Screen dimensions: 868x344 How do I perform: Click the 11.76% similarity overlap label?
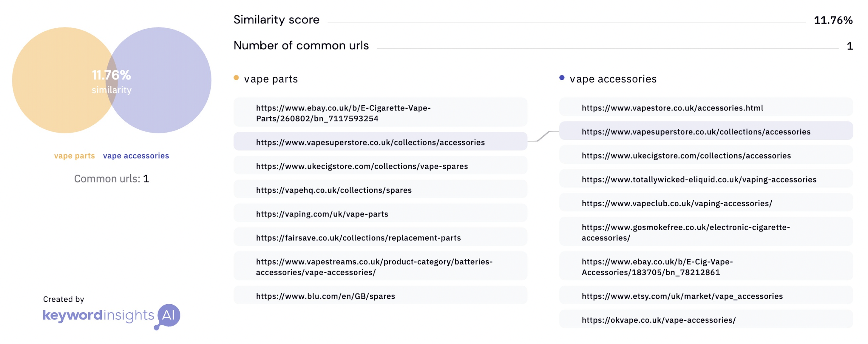point(112,81)
